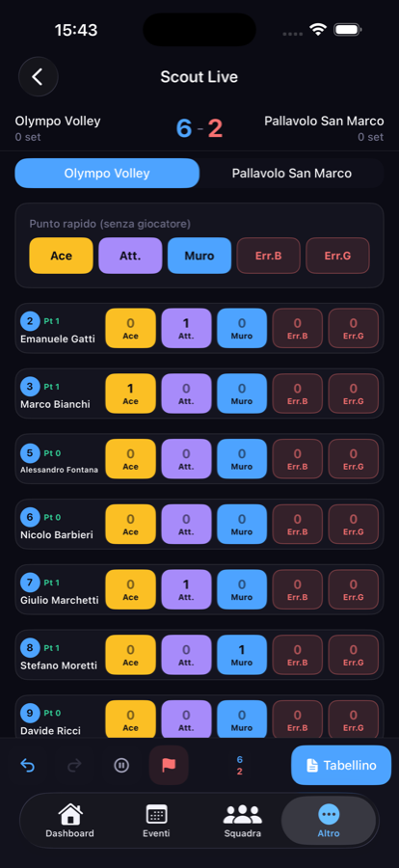Tap the red flag button
Screen dimensions: 399x868
(x=169, y=765)
